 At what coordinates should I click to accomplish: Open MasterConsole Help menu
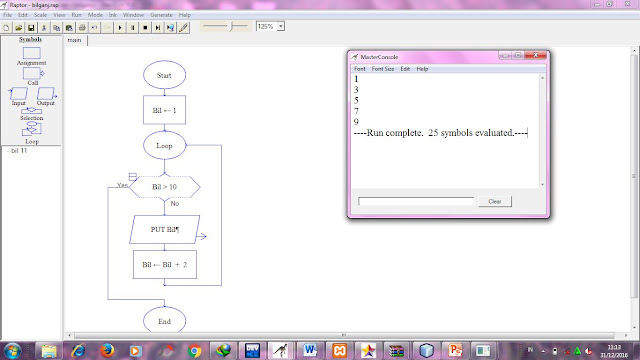pyautogui.click(x=422, y=69)
